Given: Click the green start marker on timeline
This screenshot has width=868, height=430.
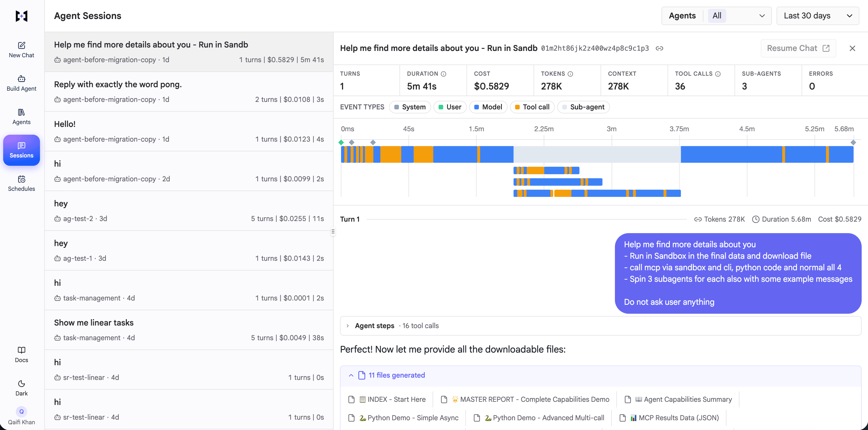Looking at the screenshot, I should coord(341,142).
